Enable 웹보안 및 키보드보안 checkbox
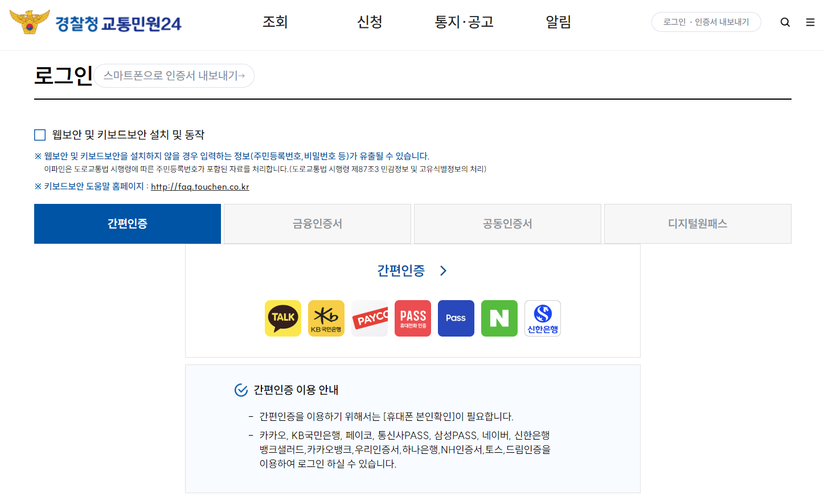The width and height of the screenshot is (824, 504). point(39,134)
